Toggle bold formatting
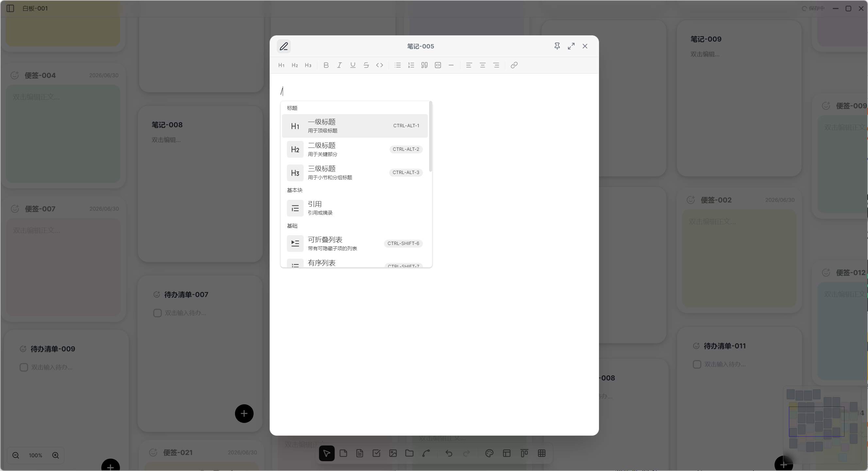 coord(326,65)
